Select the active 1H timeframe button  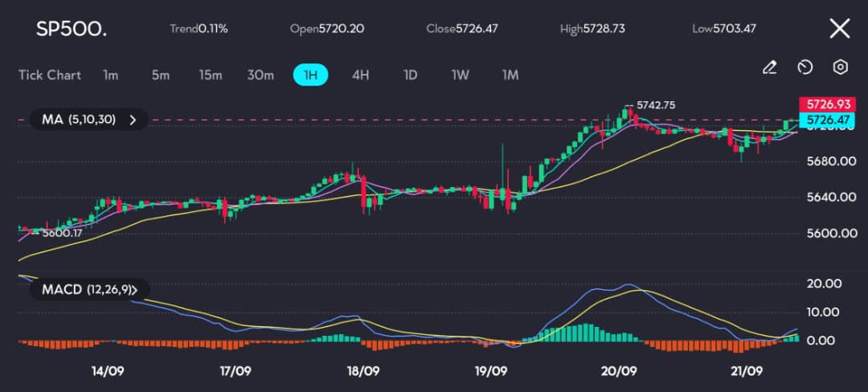tap(310, 76)
